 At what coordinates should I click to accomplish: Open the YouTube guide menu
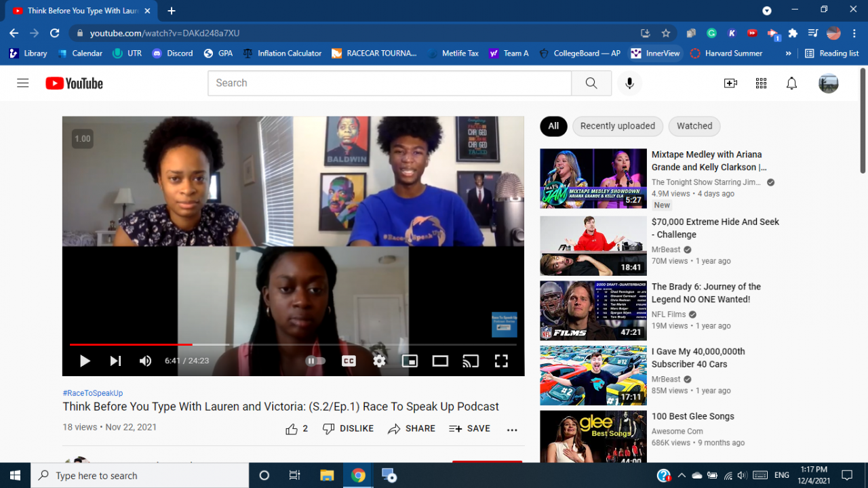[x=23, y=83]
